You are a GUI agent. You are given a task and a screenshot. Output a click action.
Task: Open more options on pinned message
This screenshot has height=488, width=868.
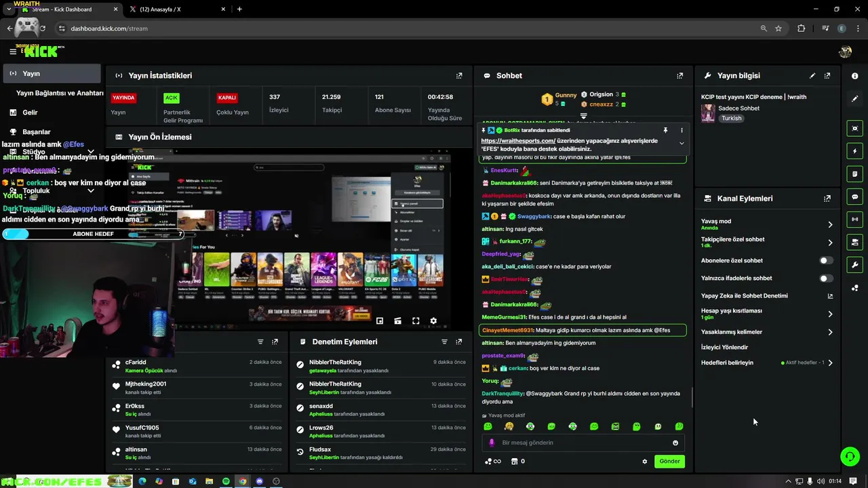click(x=682, y=130)
